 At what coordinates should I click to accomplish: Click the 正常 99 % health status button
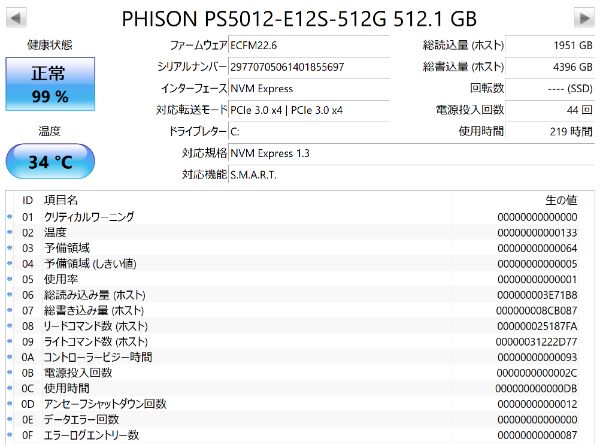(x=50, y=84)
